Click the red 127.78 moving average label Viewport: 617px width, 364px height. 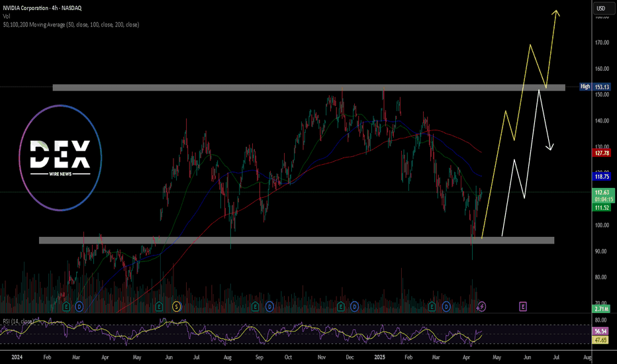pos(602,153)
